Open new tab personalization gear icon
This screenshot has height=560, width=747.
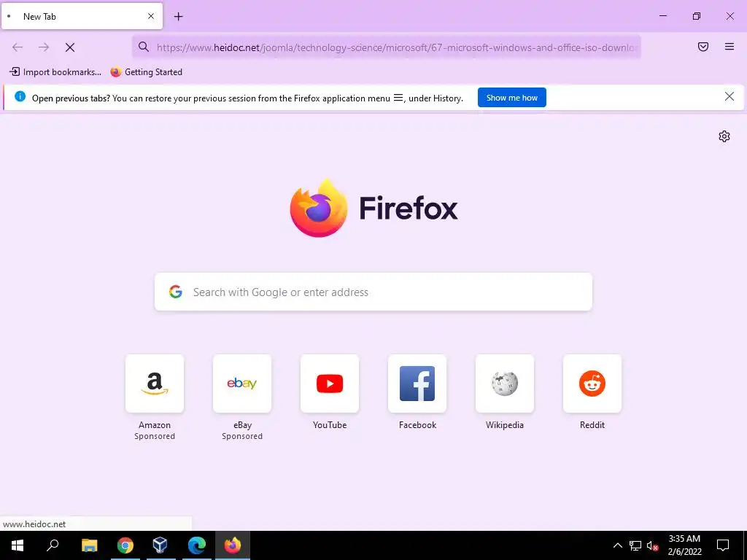click(724, 136)
